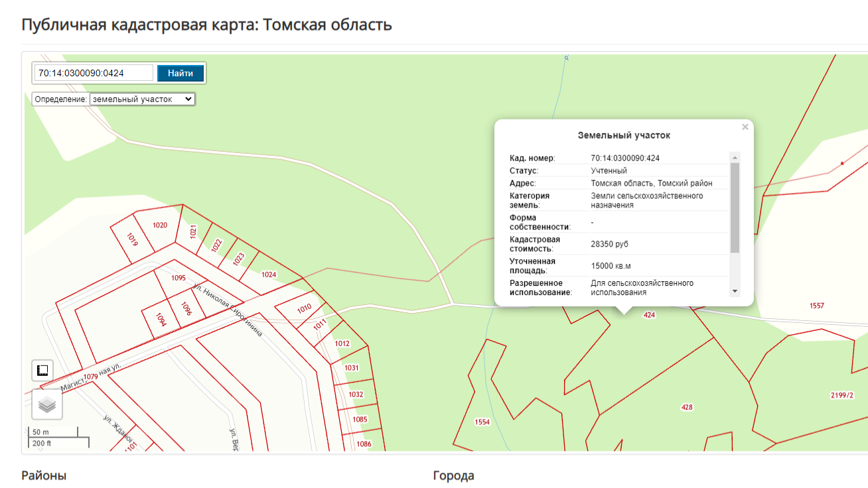Select parcel 1557 on the map
The width and height of the screenshot is (868, 488).
[x=816, y=306]
